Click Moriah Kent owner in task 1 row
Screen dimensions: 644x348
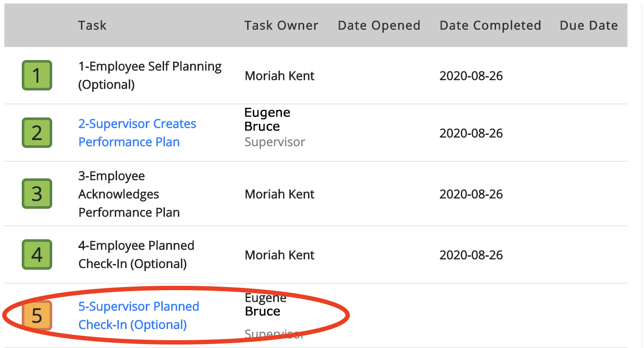click(279, 76)
